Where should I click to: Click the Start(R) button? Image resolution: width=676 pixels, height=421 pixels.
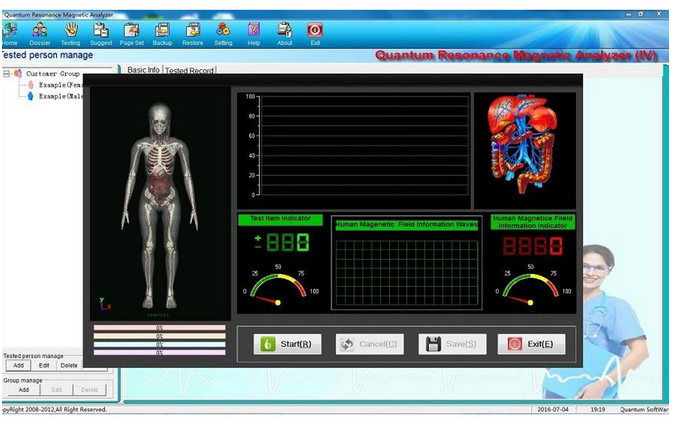287,344
